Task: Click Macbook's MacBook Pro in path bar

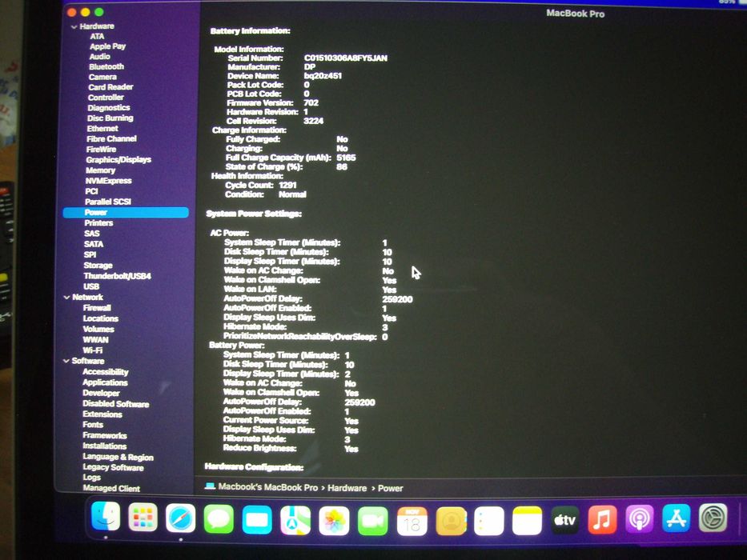Action: coord(267,488)
